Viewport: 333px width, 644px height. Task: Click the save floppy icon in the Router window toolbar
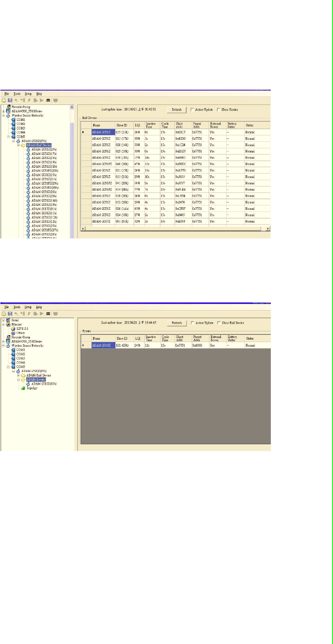click(x=10, y=313)
